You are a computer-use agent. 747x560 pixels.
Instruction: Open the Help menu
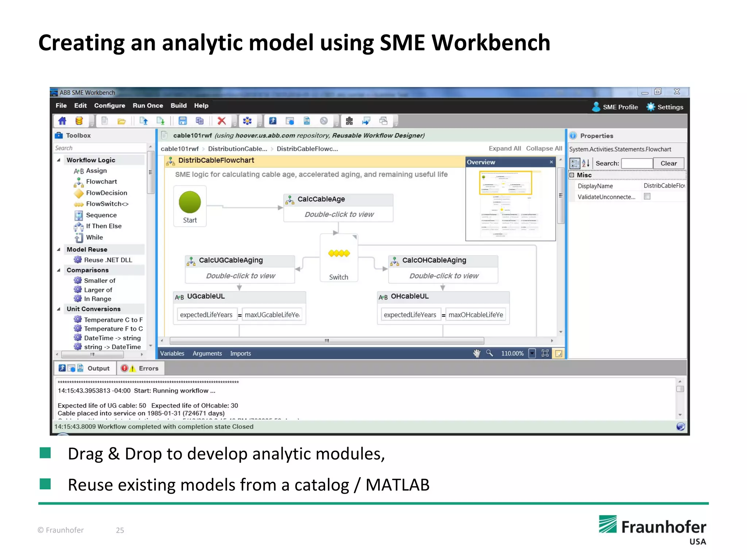coord(201,105)
